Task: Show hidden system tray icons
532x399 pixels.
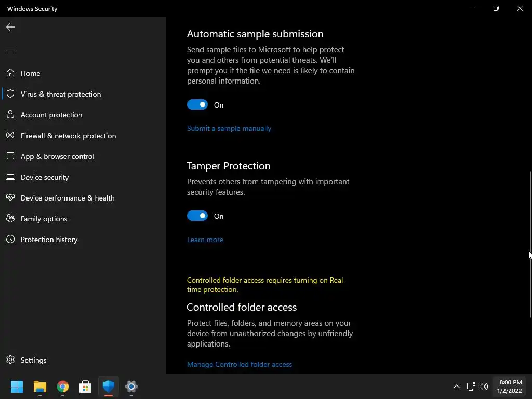Action: point(457,387)
